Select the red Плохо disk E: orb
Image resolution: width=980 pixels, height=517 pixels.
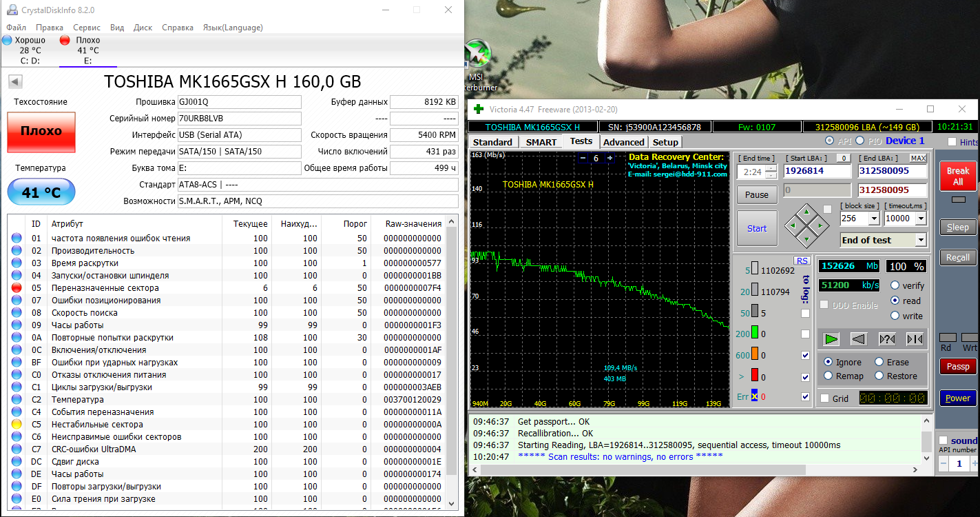tap(65, 40)
